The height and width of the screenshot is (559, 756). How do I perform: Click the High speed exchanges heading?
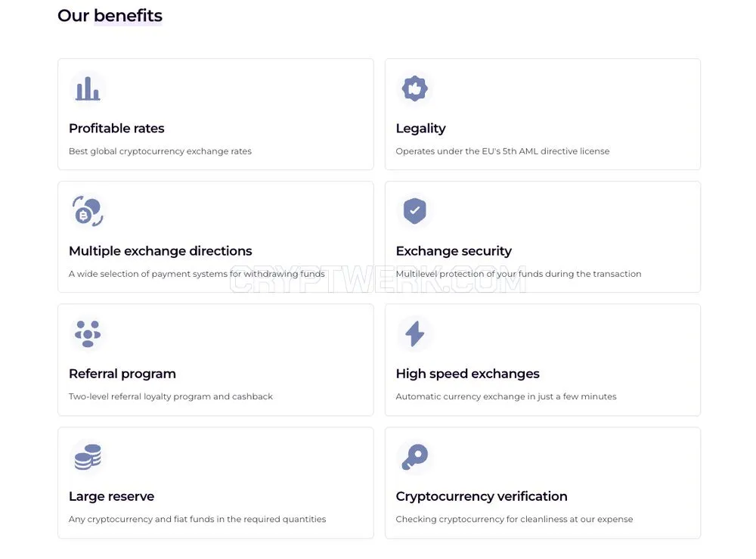[x=468, y=374]
